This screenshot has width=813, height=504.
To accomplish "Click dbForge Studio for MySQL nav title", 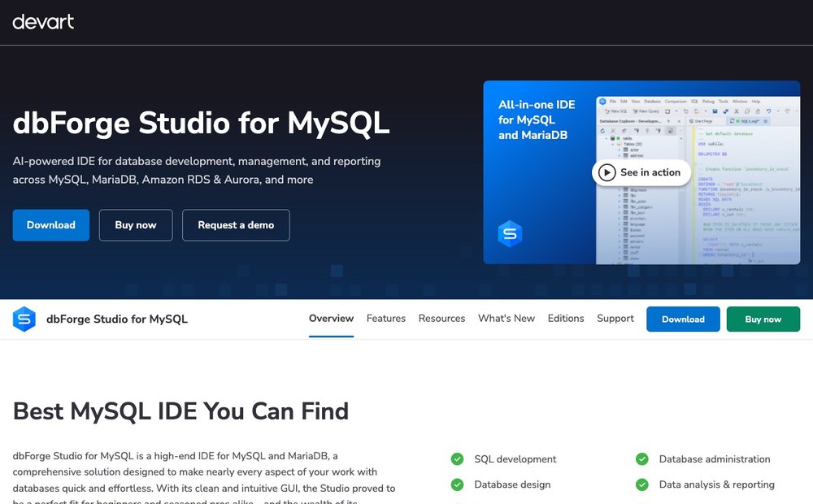I will [x=117, y=319].
